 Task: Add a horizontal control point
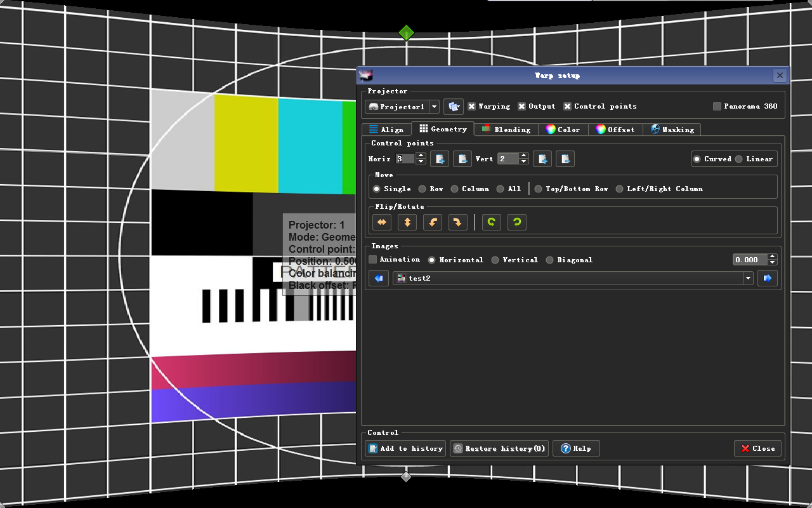click(x=440, y=159)
